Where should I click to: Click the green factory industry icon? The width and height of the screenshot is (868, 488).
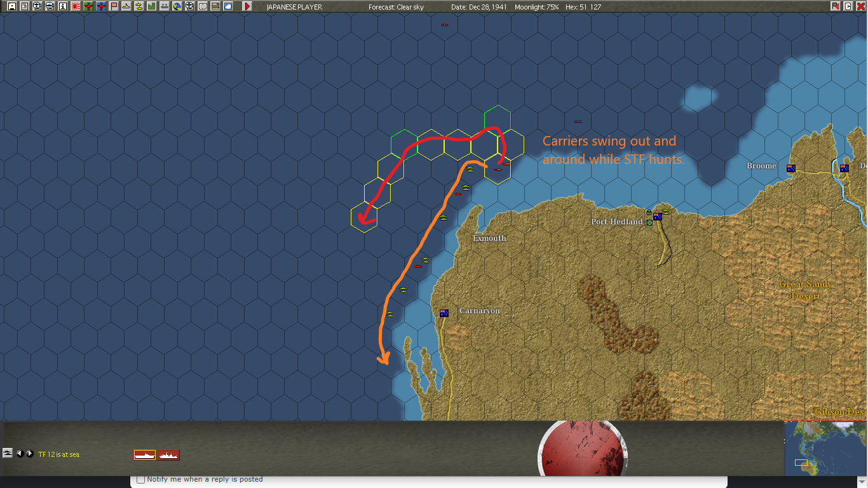click(x=152, y=6)
